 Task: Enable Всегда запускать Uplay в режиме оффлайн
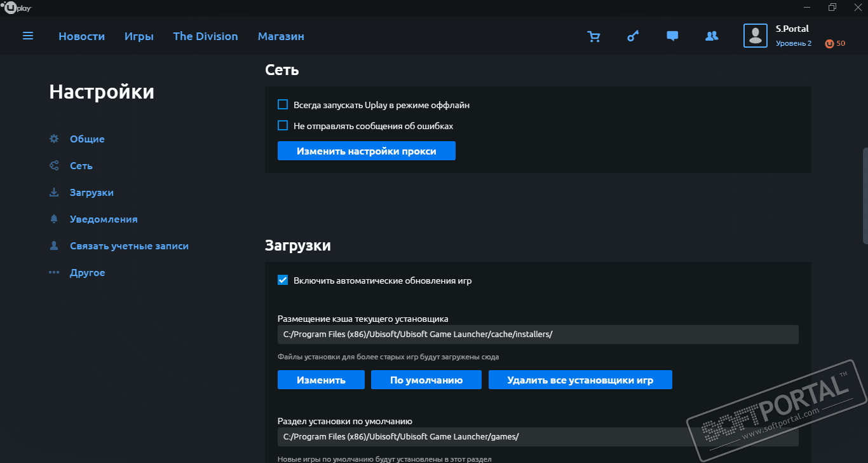tap(283, 105)
